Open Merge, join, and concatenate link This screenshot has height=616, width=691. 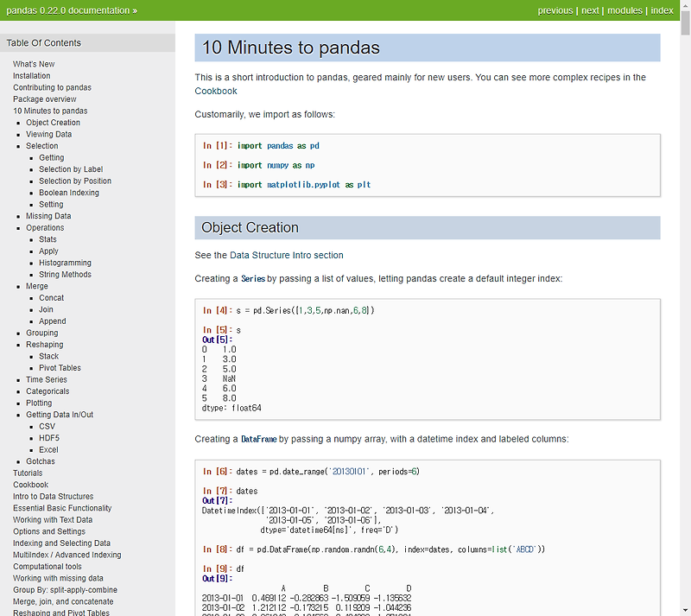click(x=63, y=602)
